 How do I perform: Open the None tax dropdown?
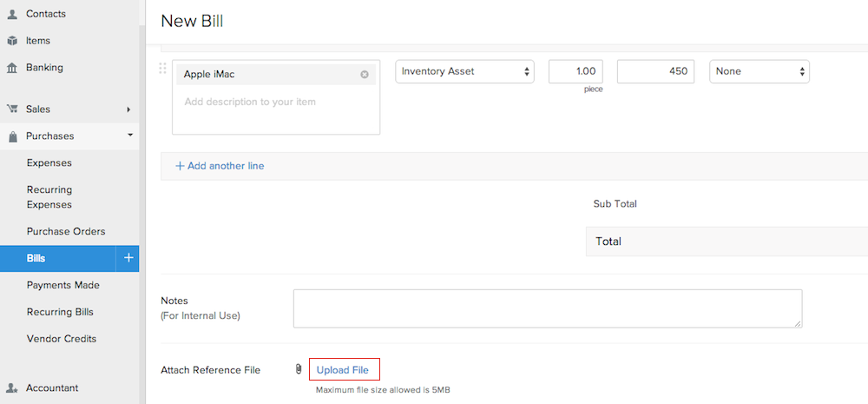click(x=759, y=71)
